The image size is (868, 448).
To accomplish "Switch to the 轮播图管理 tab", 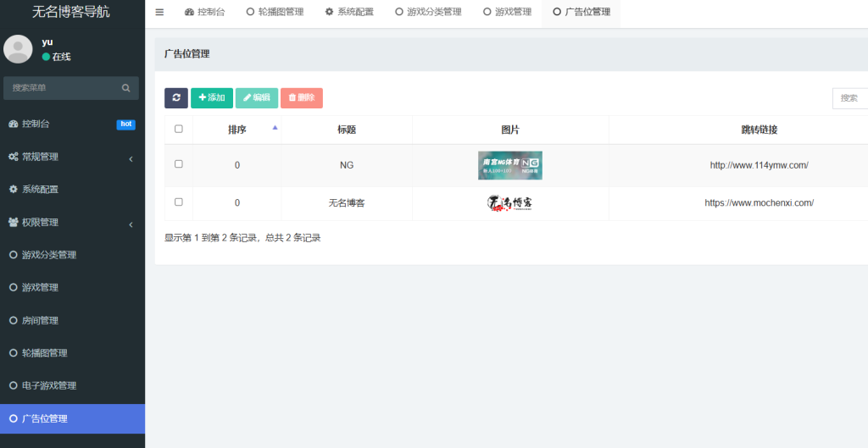I will [275, 12].
